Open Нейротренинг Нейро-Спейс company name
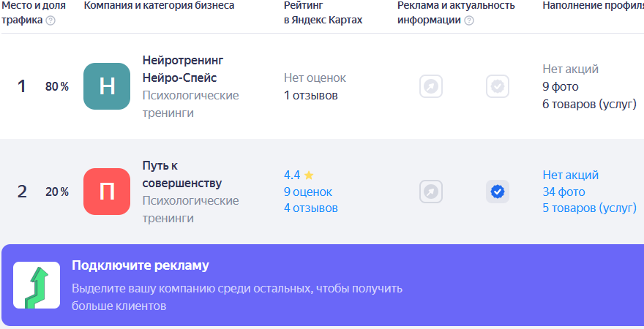Screen dimensions: 644x329 183,69
